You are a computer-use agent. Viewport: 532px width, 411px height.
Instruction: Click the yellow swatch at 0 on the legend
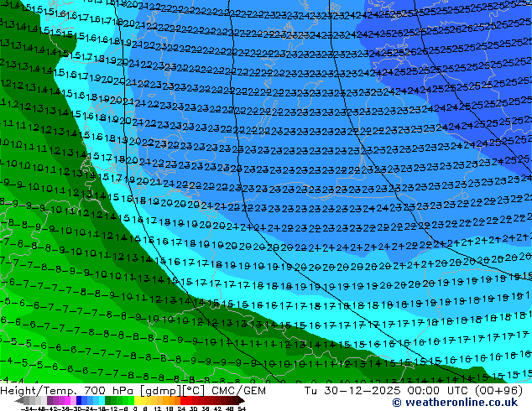pyautogui.click(x=137, y=400)
